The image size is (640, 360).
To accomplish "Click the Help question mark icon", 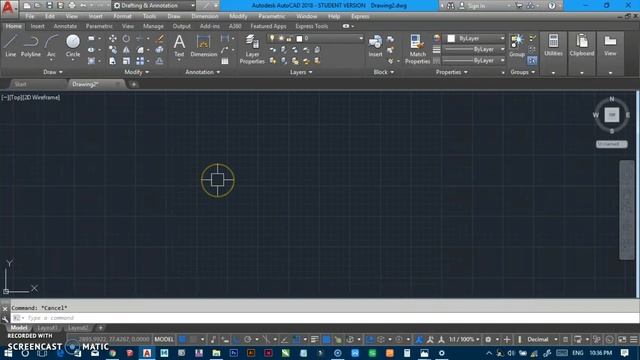I will [551, 6].
